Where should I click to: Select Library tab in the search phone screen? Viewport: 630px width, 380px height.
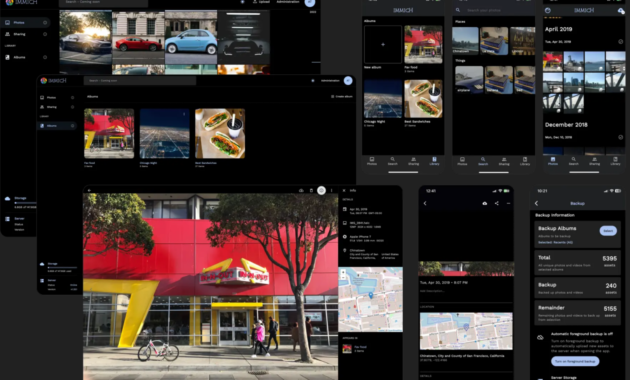(x=525, y=161)
